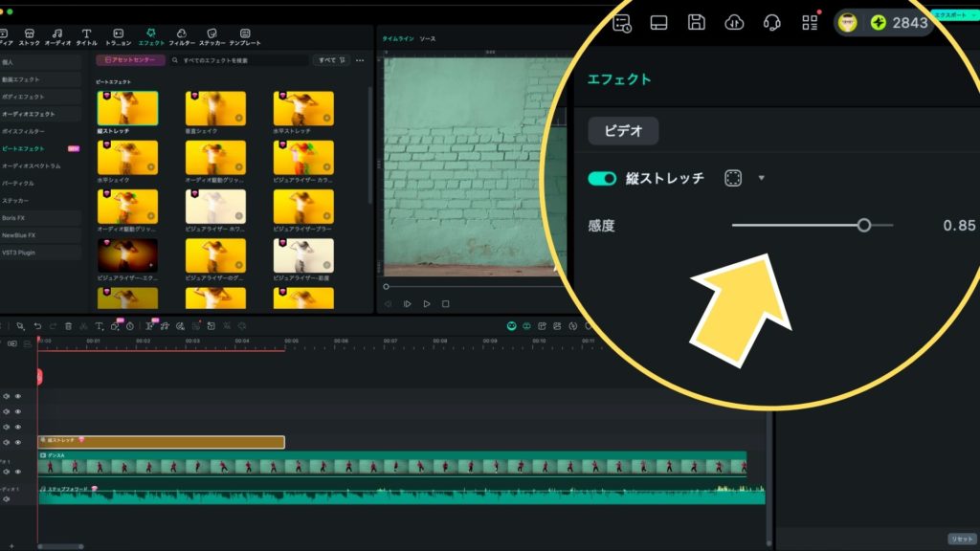Click the mask icon beside 縦ストレッチ
980x551 pixels.
733,179
